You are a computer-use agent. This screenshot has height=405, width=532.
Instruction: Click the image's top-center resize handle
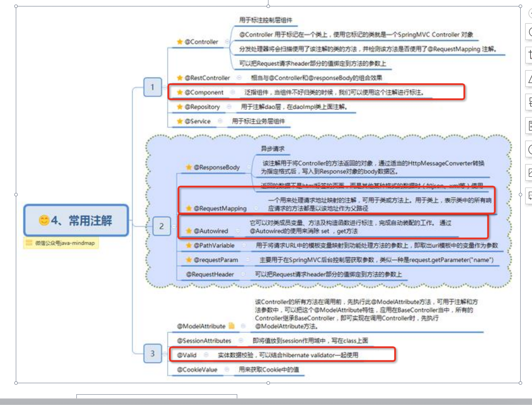(268, 6)
